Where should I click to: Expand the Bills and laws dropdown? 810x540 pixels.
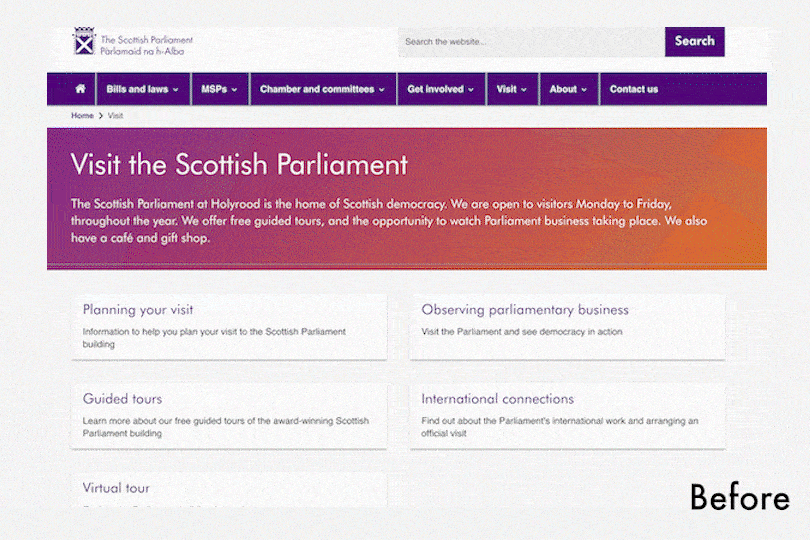point(142,89)
